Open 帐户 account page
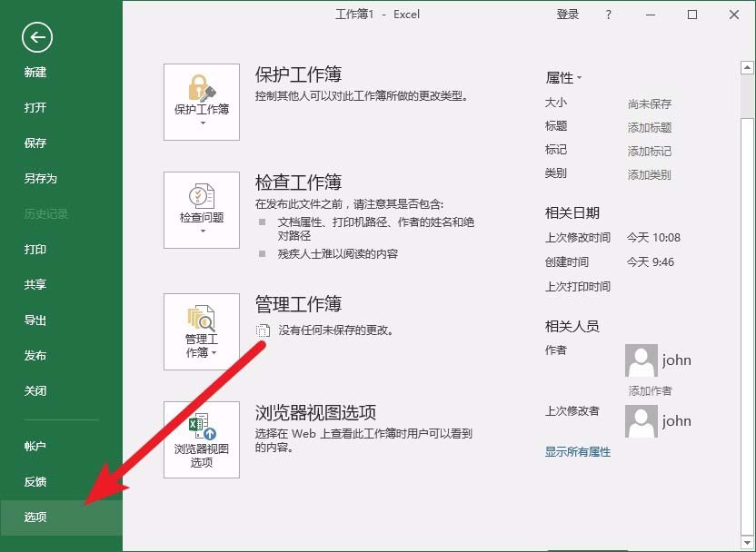 point(35,446)
